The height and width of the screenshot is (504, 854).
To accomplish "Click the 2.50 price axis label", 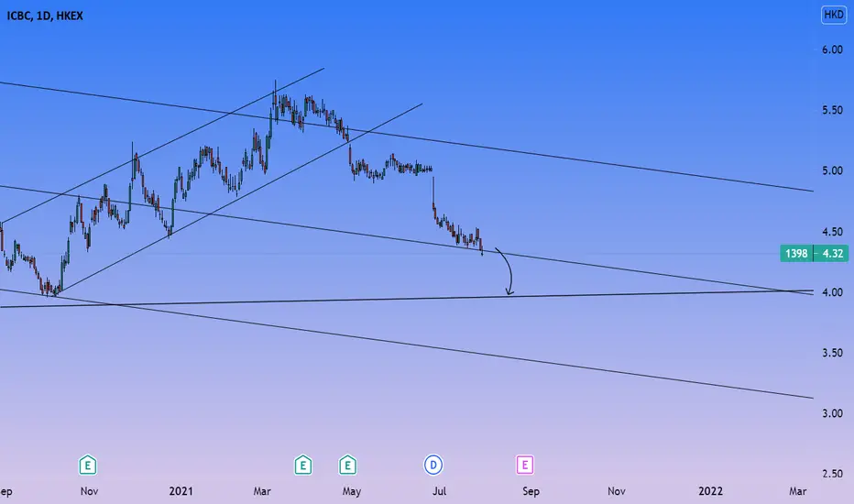I will [x=832, y=474].
